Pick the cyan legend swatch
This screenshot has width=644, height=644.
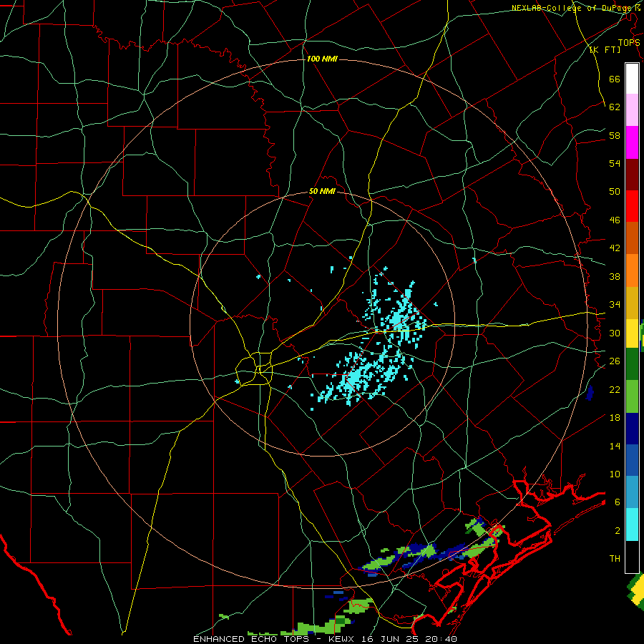click(x=632, y=525)
